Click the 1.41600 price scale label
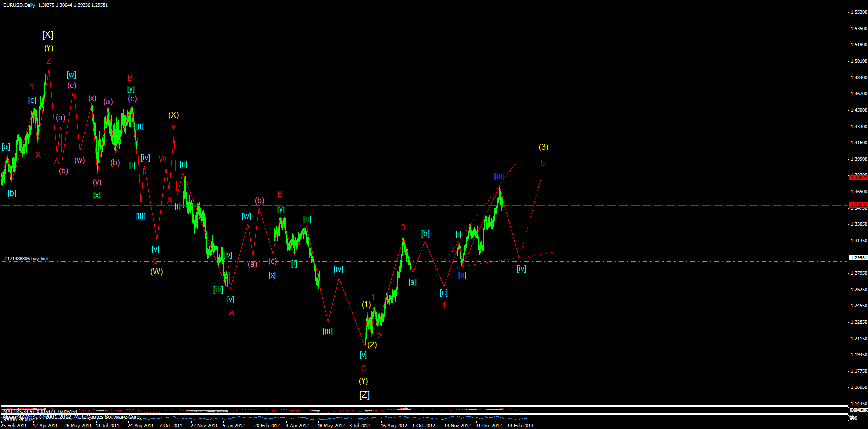This screenshot has height=429, width=868. pyautogui.click(x=859, y=143)
